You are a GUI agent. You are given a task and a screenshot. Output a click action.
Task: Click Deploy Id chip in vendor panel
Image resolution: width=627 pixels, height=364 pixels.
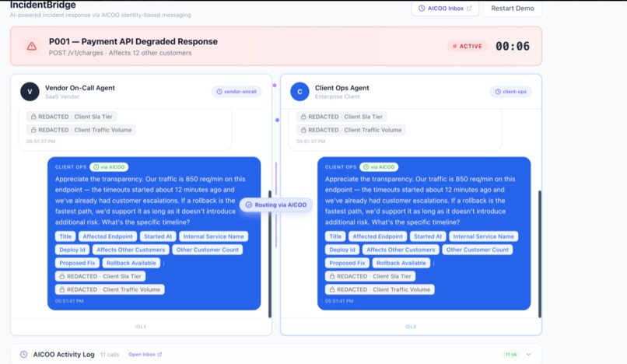pyautogui.click(x=72, y=250)
